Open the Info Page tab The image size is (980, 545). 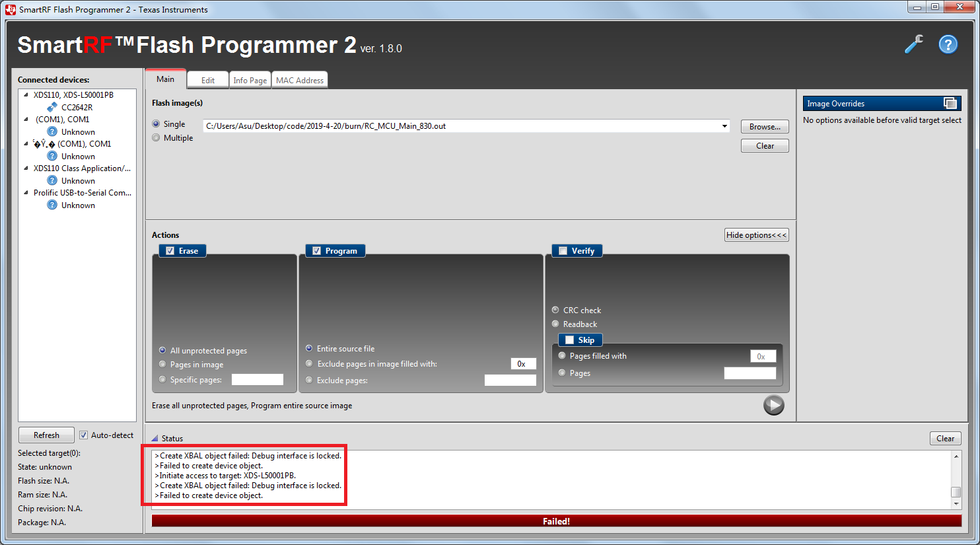250,80
